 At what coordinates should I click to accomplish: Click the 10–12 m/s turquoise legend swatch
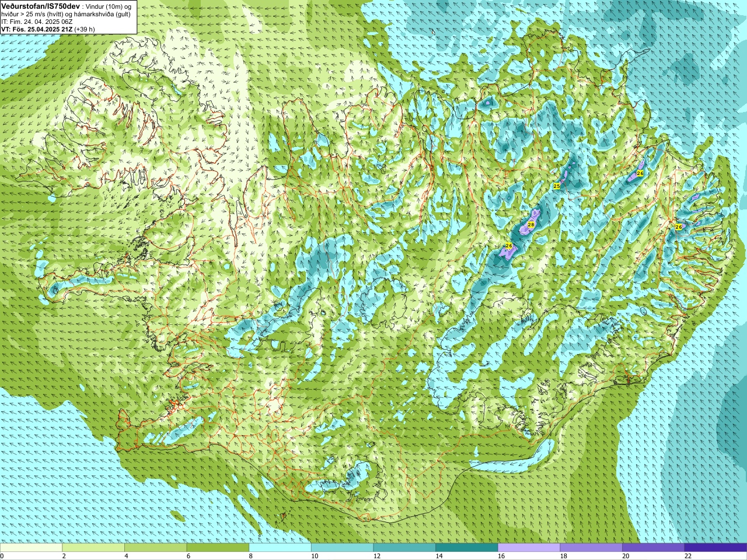pos(342,548)
